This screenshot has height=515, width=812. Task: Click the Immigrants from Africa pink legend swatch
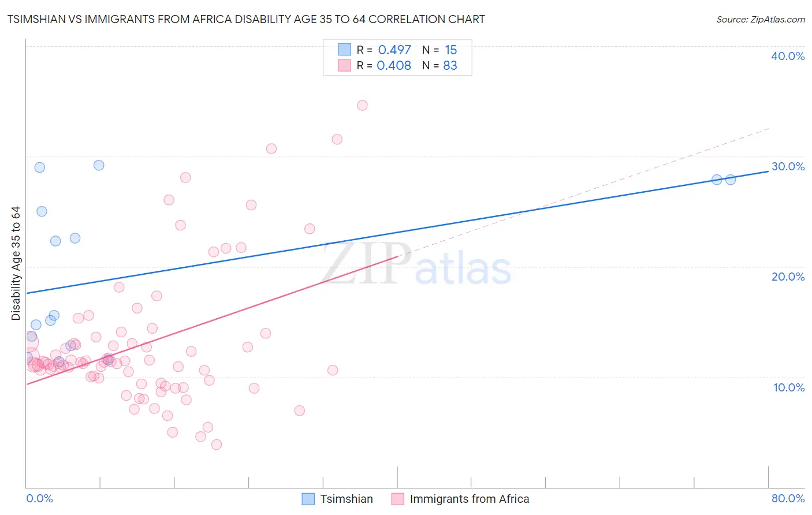point(397,499)
